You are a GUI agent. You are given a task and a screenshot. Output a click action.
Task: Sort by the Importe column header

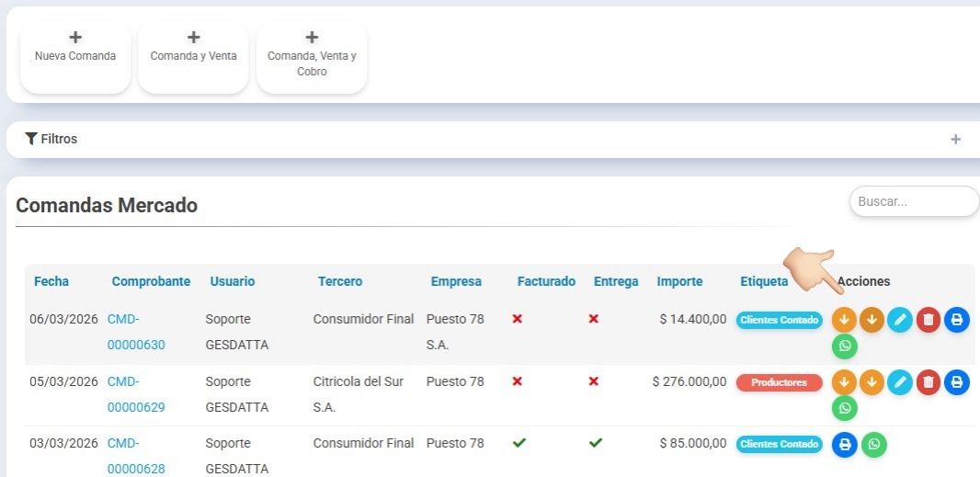tap(679, 281)
